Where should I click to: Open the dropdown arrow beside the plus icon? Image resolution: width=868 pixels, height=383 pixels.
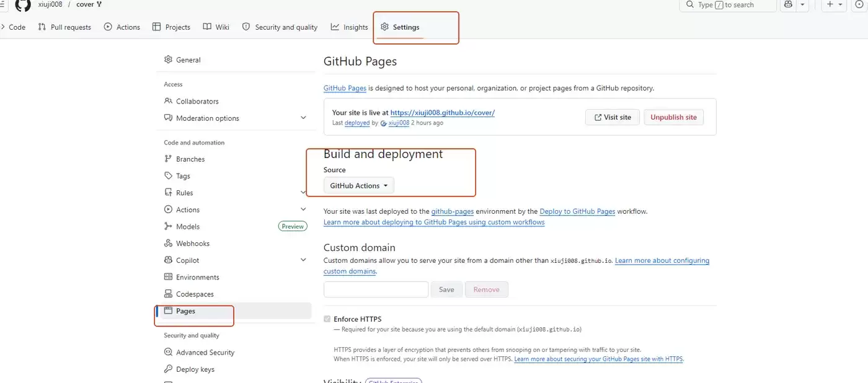(841, 4)
